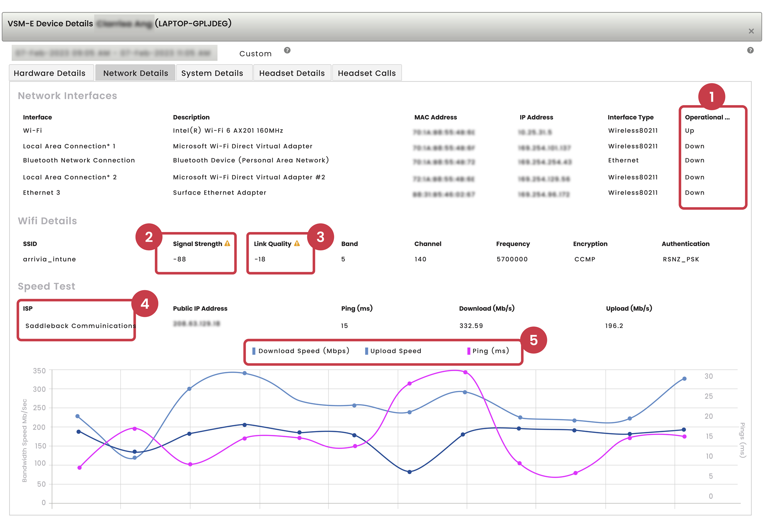Switch to the Hardware Details tab
The height and width of the screenshot is (532, 765).
click(50, 73)
